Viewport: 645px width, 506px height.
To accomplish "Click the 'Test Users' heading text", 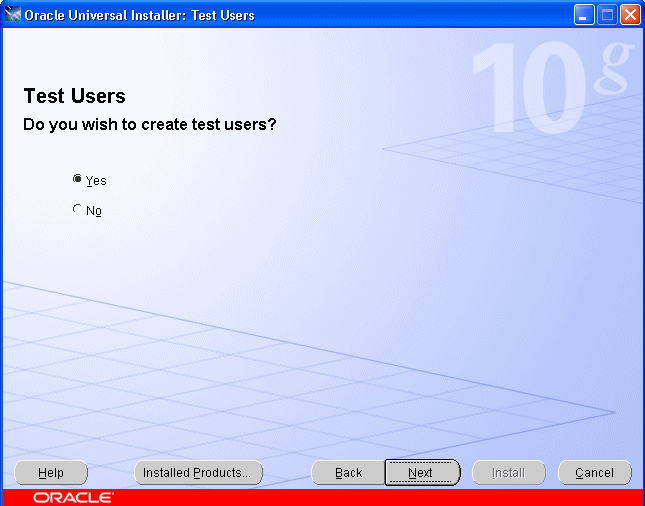I will [x=74, y=96].
